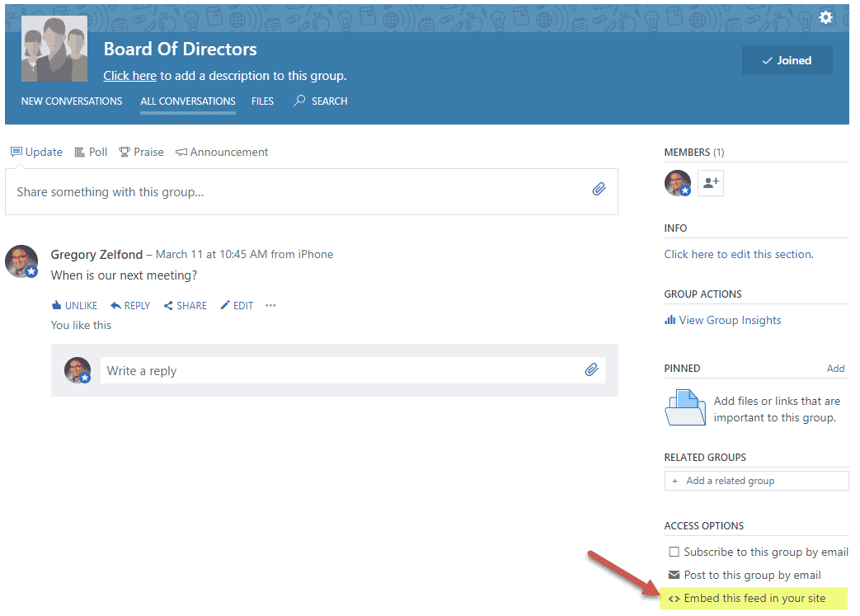Screen dimensions: 860x616
Task: Enable Subscribe to this group by email
Action: click(x=674, y=551)
